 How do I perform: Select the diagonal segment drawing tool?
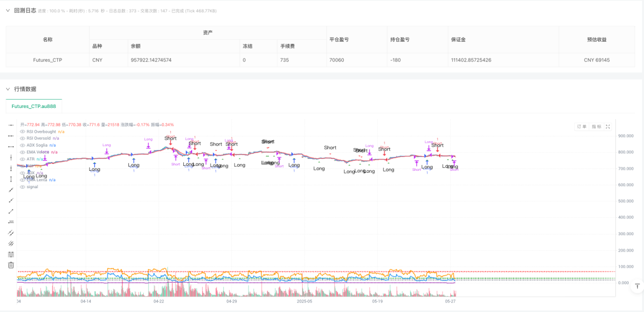pyautogui.click(x=11, y=211)
